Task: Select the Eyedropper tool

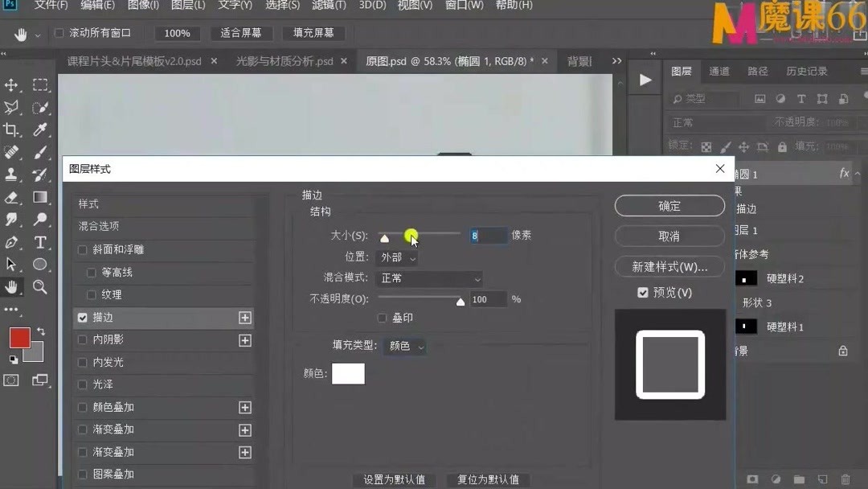Action: point(40,129)
